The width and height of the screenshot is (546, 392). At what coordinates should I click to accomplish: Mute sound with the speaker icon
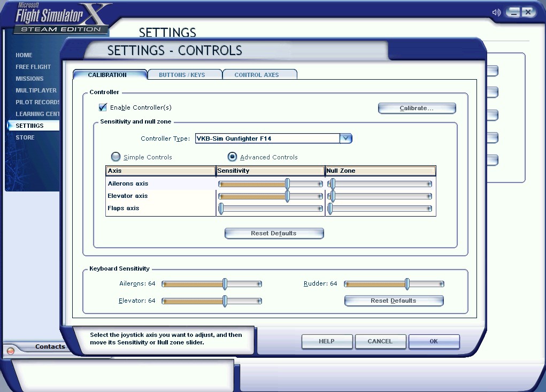496,12
